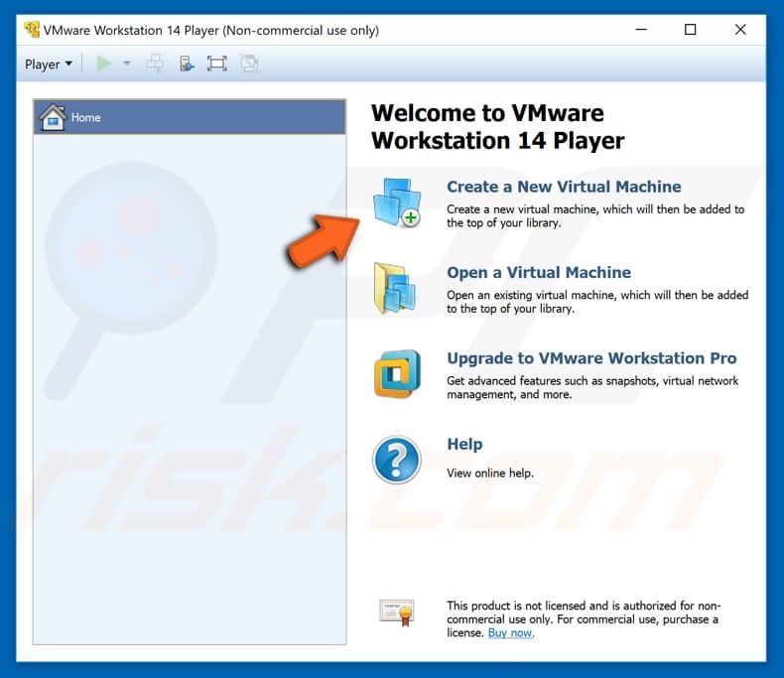Expand the power options dropdown arrow

[x=126, y=64]
